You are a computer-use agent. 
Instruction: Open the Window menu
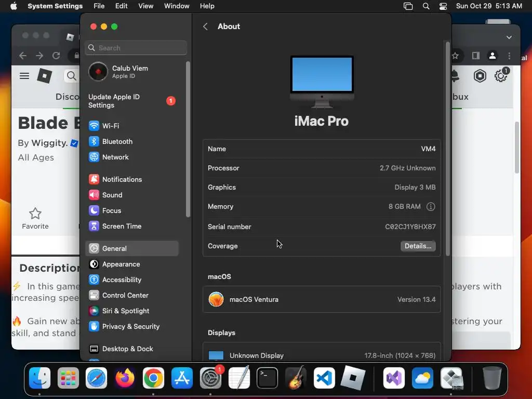pyautogui.click(x=177, y=6)
